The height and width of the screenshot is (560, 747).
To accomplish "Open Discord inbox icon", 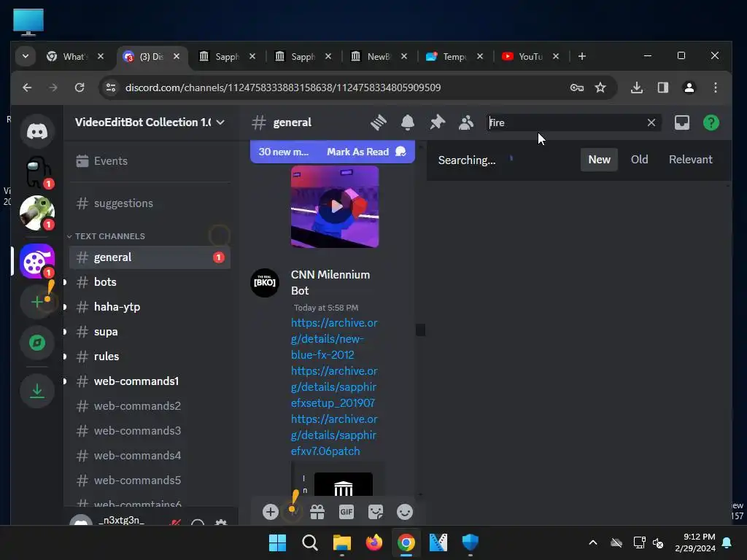I will click(682, 122).
